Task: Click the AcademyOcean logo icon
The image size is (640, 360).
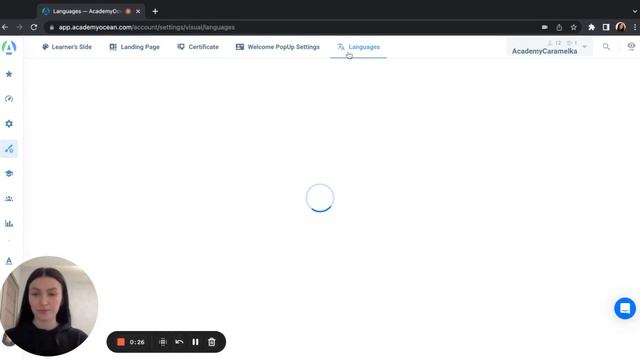Action: 9,47
